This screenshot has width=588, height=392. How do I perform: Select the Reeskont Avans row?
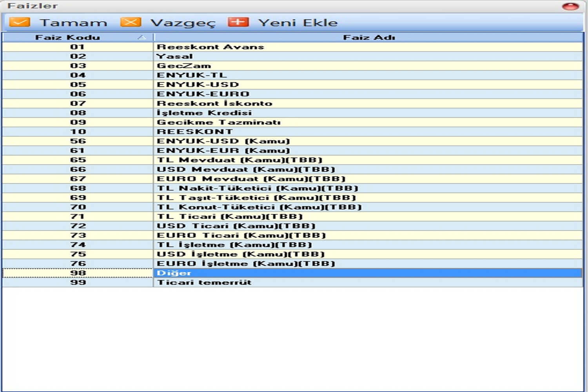[211, 47]
